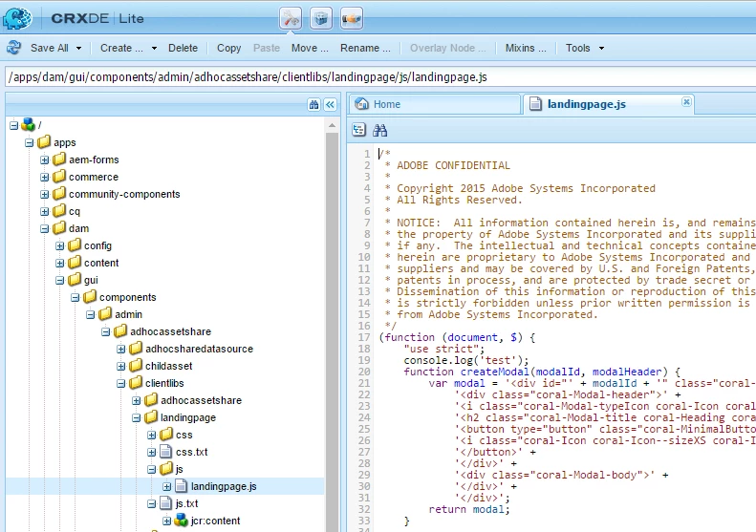Click the jcr:content node icon

181,521
